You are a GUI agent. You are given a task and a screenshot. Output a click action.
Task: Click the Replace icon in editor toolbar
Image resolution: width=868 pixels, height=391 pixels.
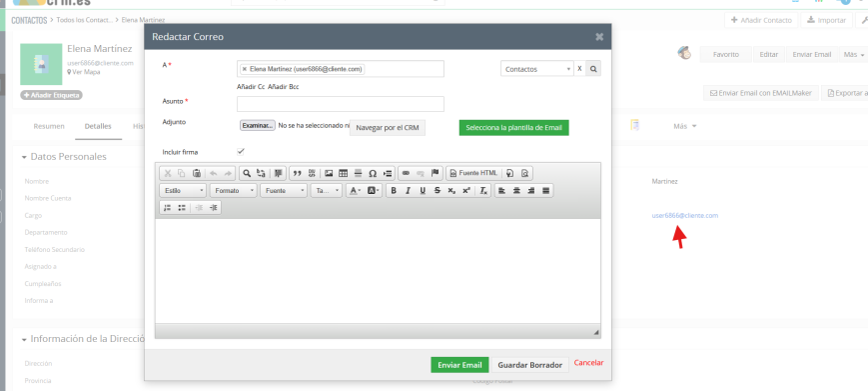[x=261, y=173]
